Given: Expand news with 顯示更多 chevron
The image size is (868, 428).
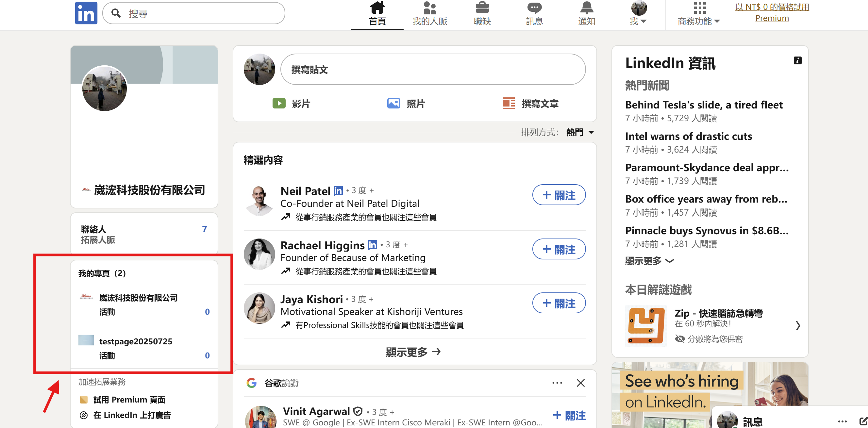Looking at the screenshot, I should [x=649, y=261].
